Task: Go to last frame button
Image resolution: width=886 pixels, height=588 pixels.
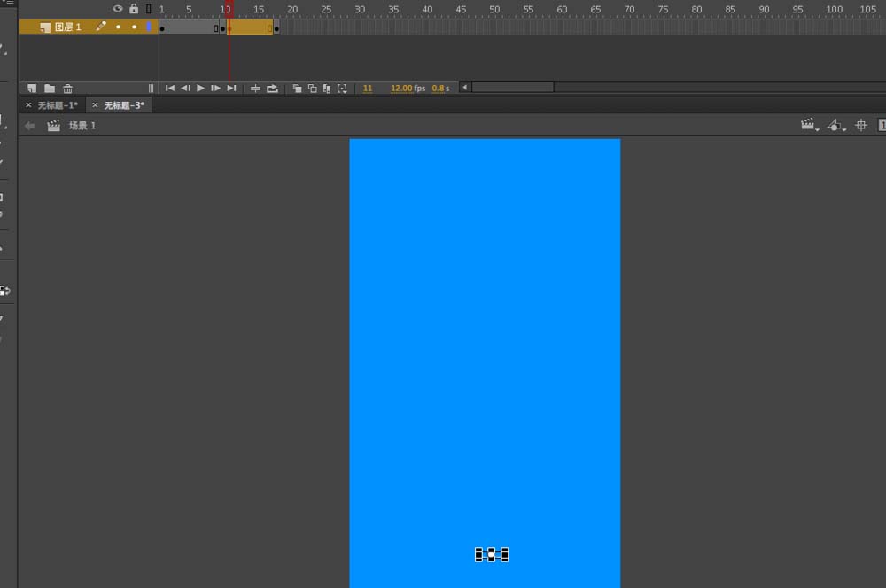Action: tap(231, 89)
